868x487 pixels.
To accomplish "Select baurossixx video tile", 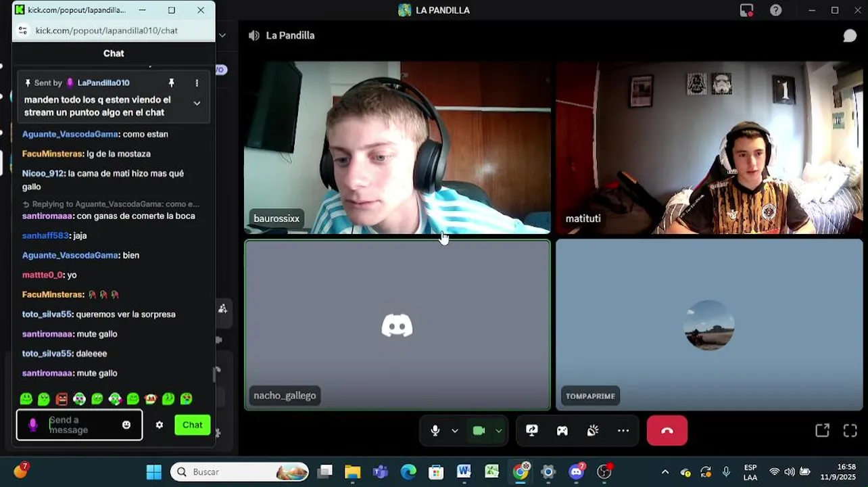I will (397, 147).
